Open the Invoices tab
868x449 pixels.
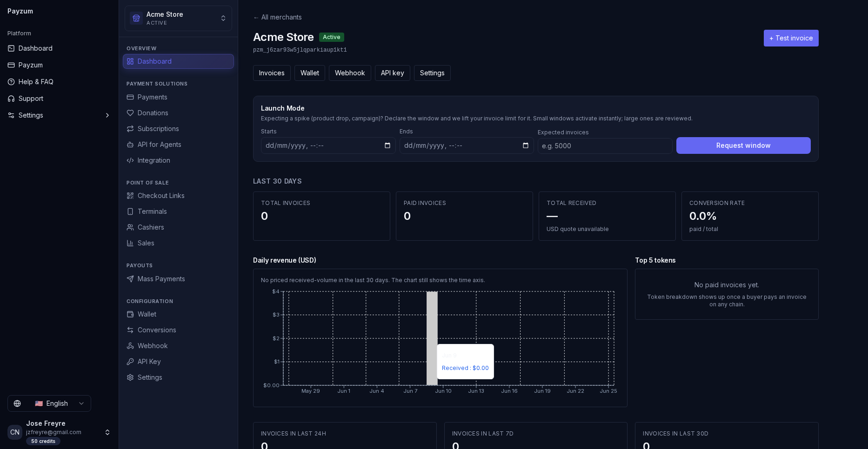coord(272,73)
